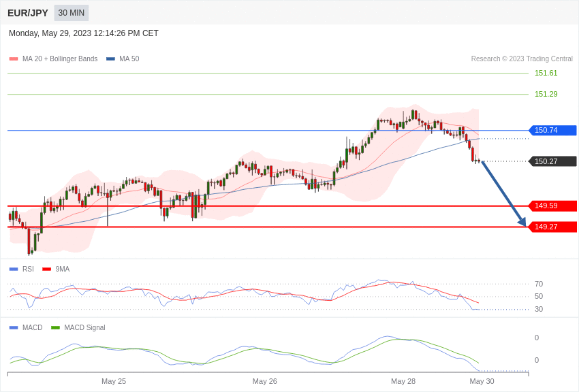Image resolution: width=579 pixels, height=392 pixels.
Task: Click the May 28 date axis label
Action: click(403, 381)
